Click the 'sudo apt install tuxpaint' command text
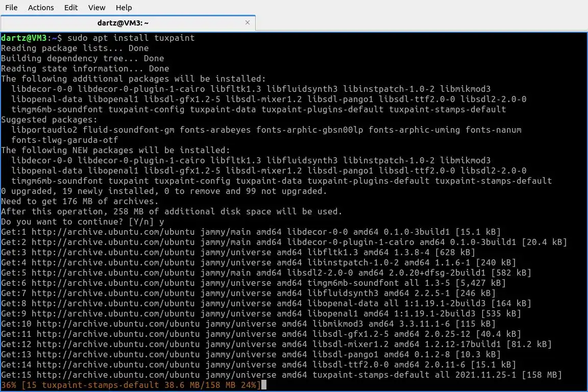 pos(131,38)
